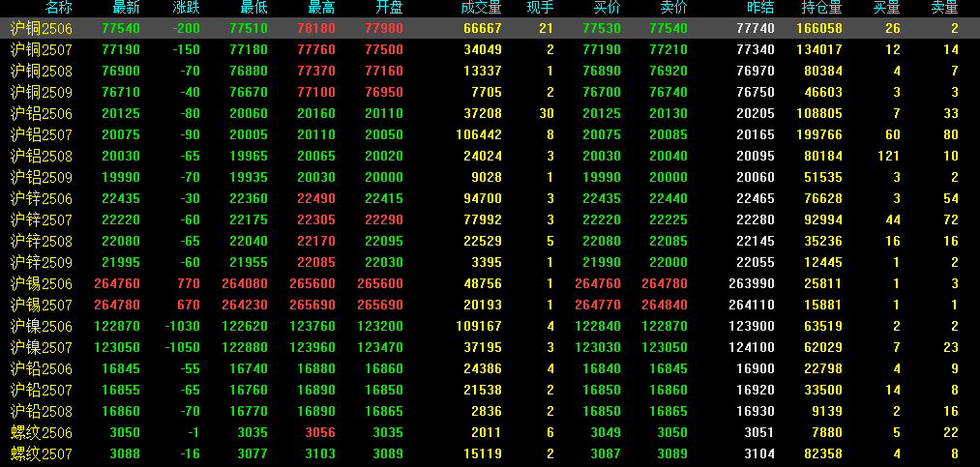Click the 770 change value of 沪锡2506
This screenshot has width=980, height=467.
[x=188, y=283]
